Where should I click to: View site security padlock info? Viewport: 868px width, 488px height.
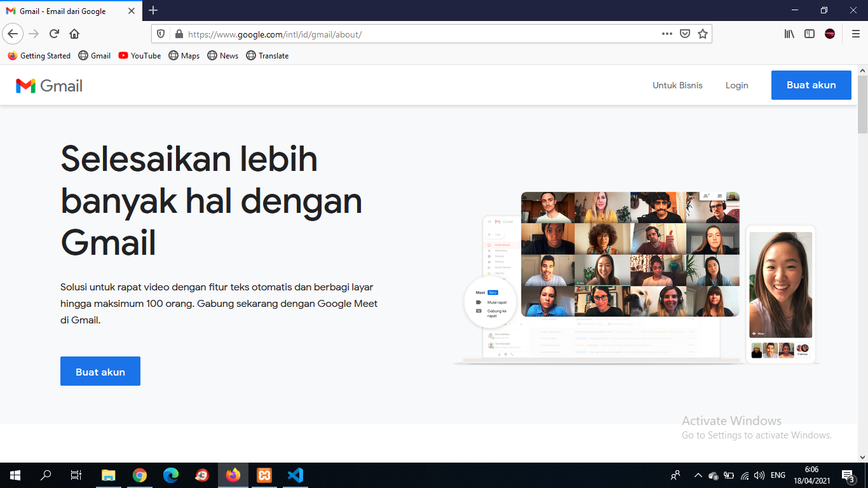pos(179,34)
